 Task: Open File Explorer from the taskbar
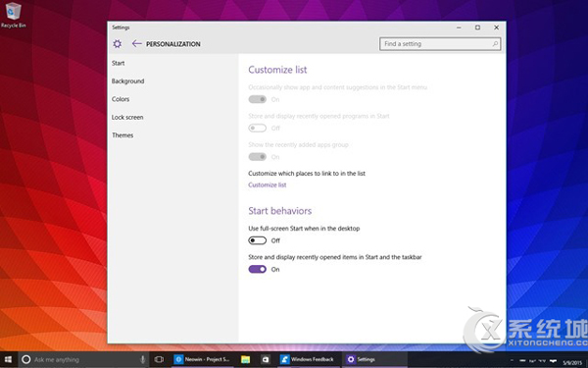click(x=245, y=359)
